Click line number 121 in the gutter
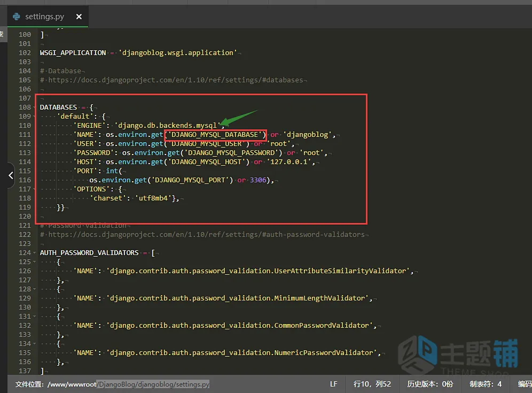532x393 pixels. pyautogui.click(x=25, y=225)
